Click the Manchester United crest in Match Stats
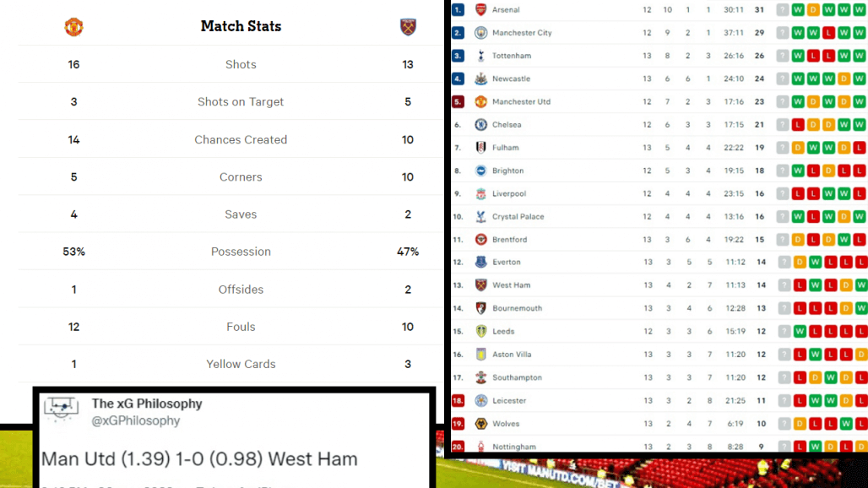This screenshot has height=488, width=868. pos(73,27)
